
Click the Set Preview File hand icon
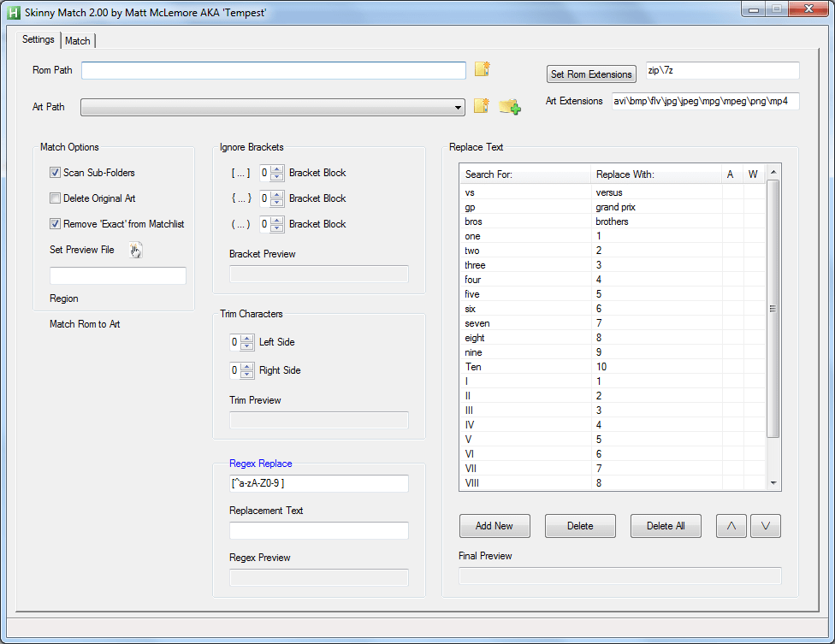135,250
